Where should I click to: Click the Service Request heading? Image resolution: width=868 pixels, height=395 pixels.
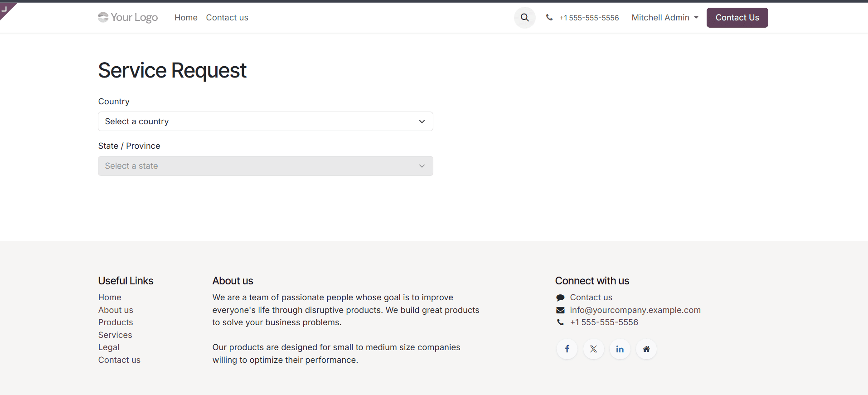pos(172,70)
